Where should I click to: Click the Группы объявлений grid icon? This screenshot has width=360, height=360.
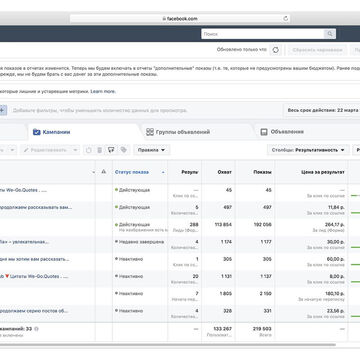pyautogui.click(x=150, y=132)
